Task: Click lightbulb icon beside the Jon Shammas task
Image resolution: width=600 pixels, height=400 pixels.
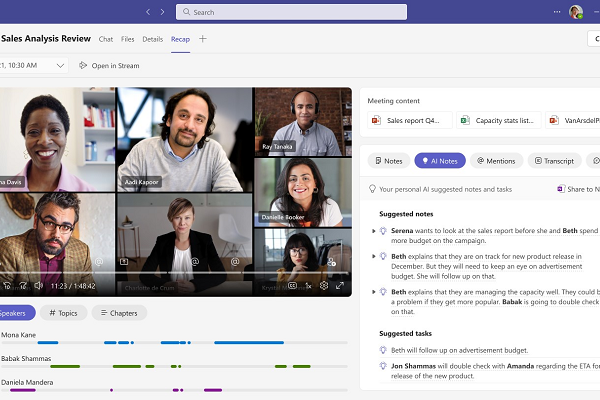Action: coord(383,366)
